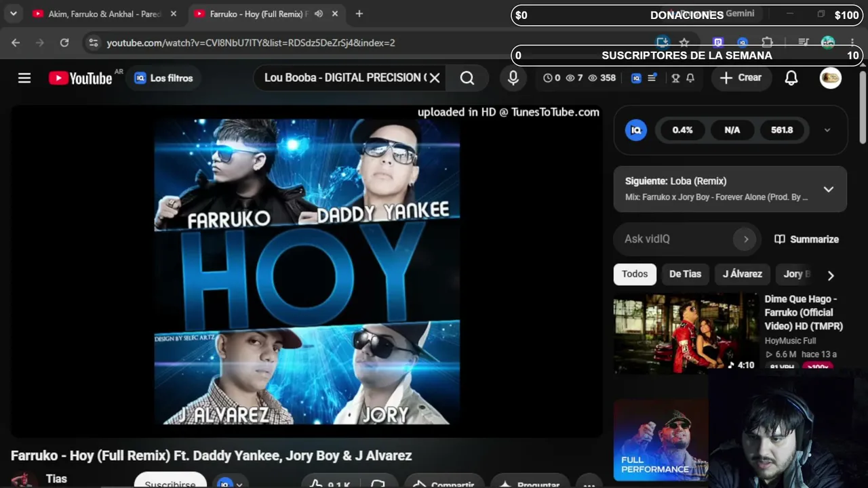Click the N/A vidIQ stat pill
The image size is (868, 488).
[x=732, y=130]
